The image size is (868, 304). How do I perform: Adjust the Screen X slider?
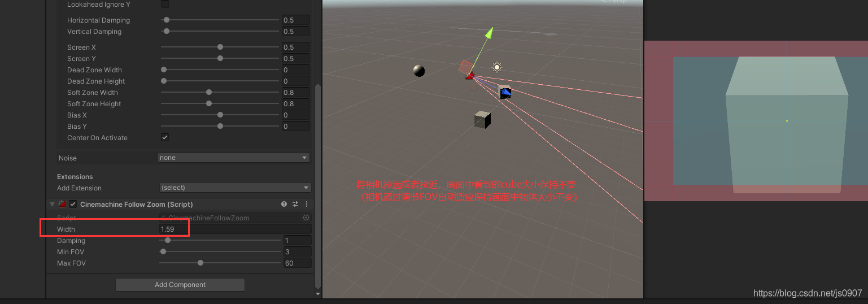(x=220, y=47)
